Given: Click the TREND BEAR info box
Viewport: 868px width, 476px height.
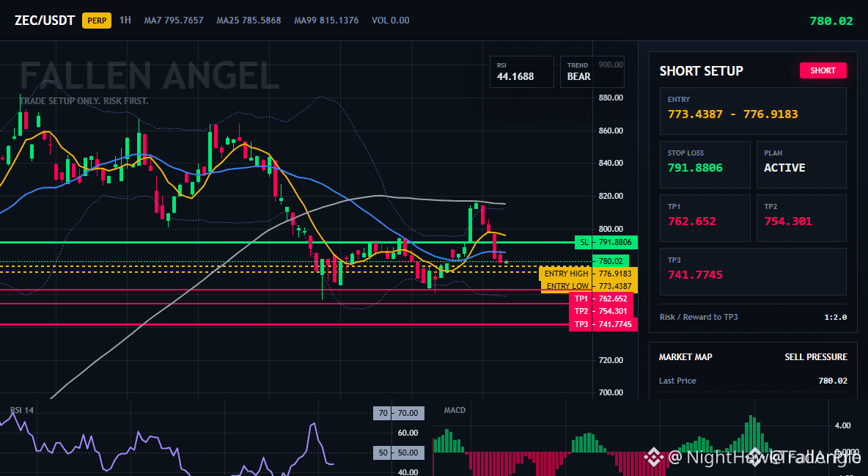Looking at the screenshot, I should (x=592, y=71).
